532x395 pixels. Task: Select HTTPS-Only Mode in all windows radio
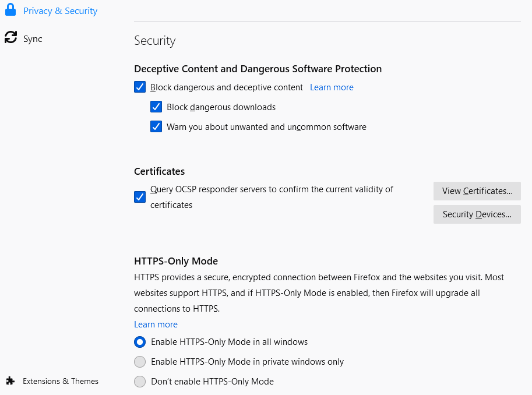tap(140, 342)
